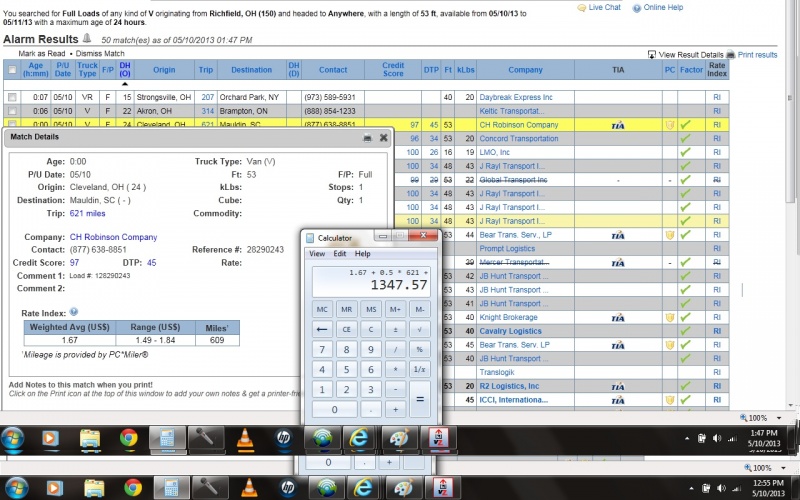Click the Calculator number 7 button
The height and width of the screenshot is (500, 800).
[x=322, y=349]
